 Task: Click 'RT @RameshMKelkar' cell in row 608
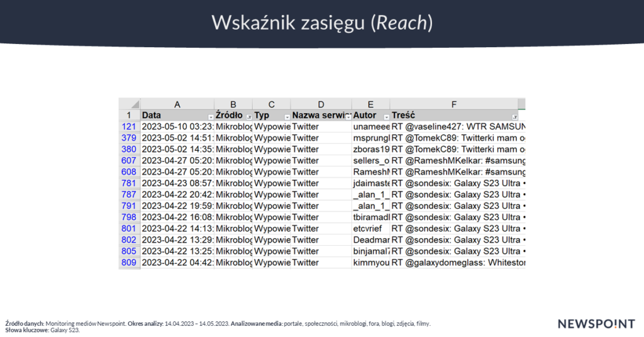pyautogui.click(x=458, y=172)
